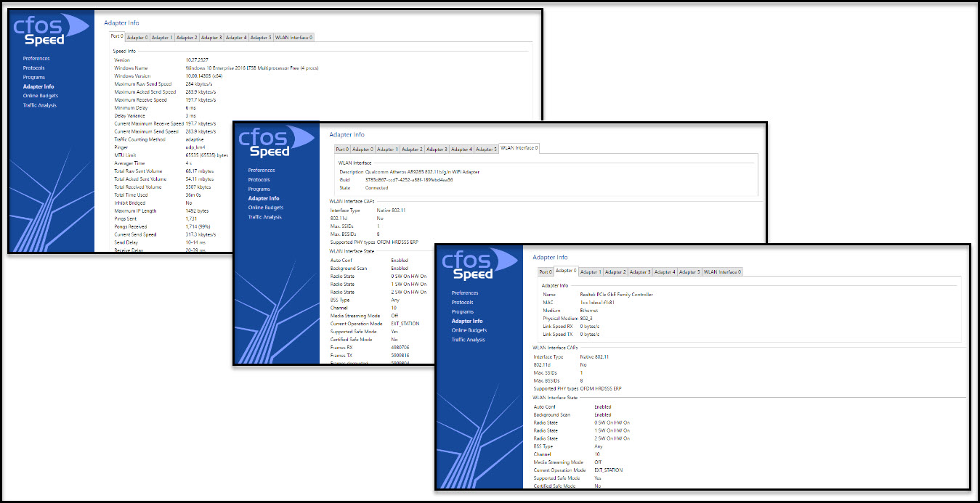This screenshot has height=503, width=980.
Task: Open WLAN Interface 0 tab in Speed Info window
Action: tap(294, 37)
